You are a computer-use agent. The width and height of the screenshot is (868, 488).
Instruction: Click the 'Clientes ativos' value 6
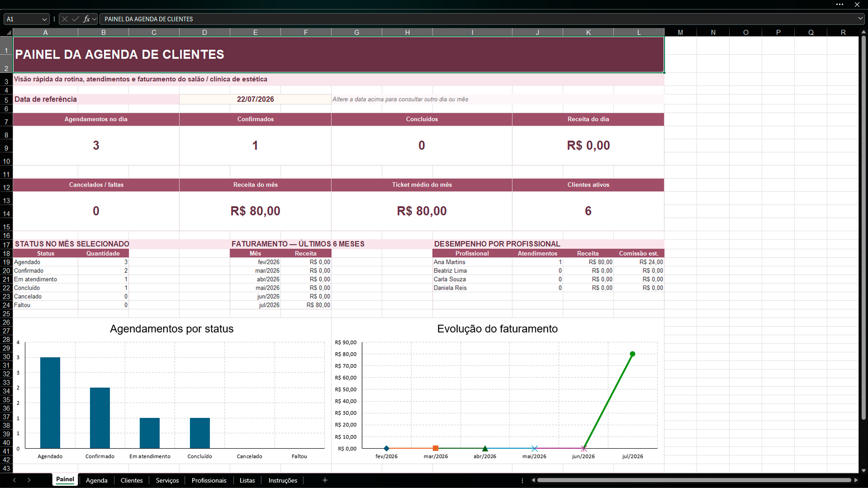pos(588,211)
